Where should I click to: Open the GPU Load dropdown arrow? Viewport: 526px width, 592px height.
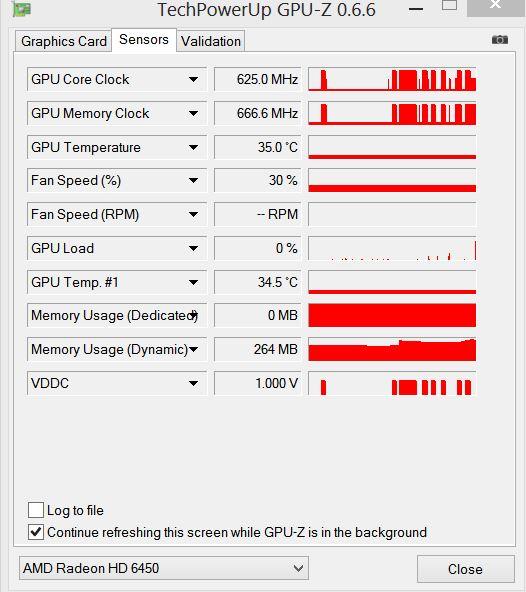[193, 248]
